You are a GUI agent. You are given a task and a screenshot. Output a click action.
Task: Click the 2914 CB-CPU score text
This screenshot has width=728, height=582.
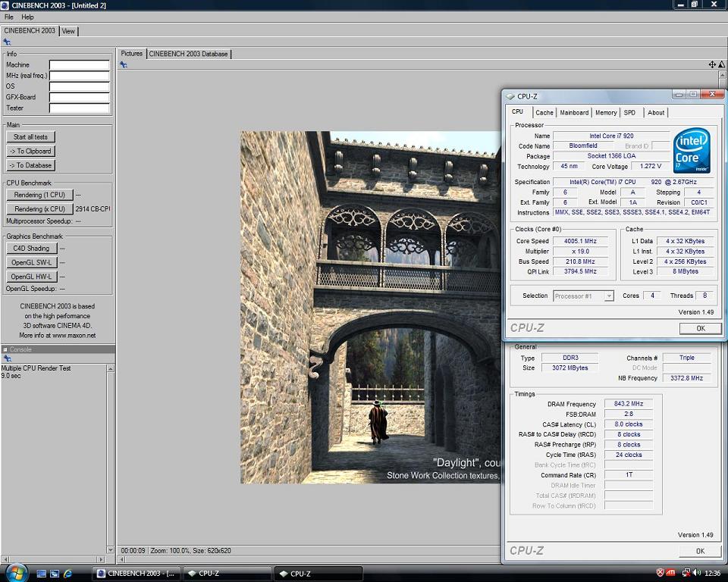(93, 209)
